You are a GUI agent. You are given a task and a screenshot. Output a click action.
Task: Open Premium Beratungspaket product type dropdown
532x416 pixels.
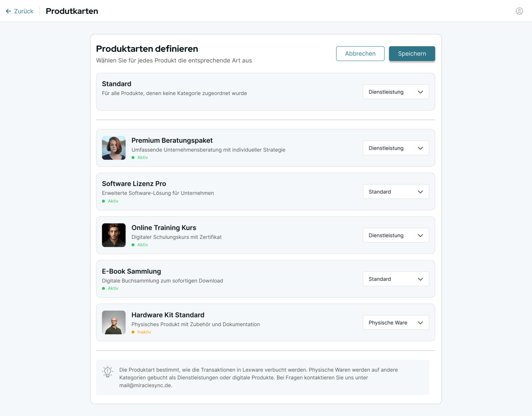coord(396,148)
